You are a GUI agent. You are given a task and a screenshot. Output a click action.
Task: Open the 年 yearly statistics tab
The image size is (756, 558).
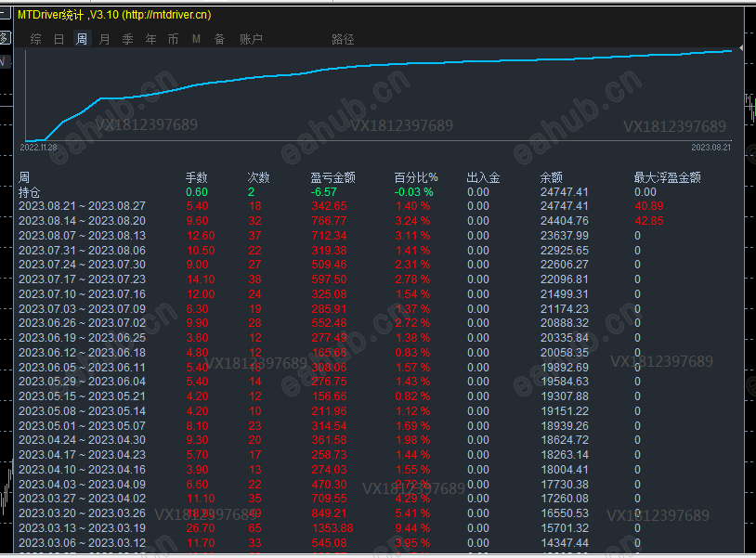pos(150,39)
